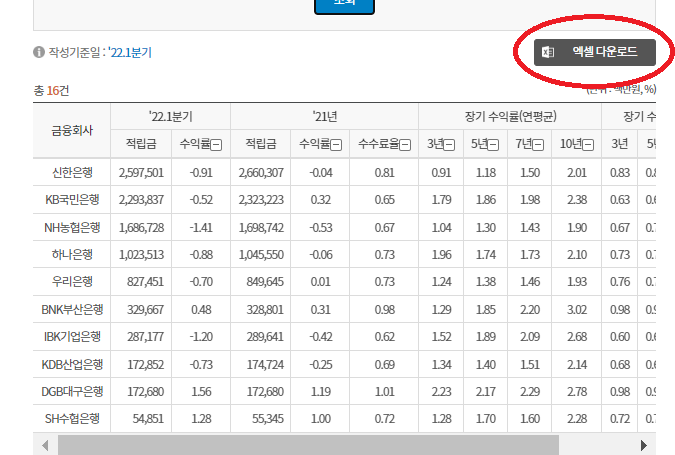The width and height of the screenshot is (675, 455).
Task: Click the 2,597,501 cell for 신한은행
Action: point(141,173)
